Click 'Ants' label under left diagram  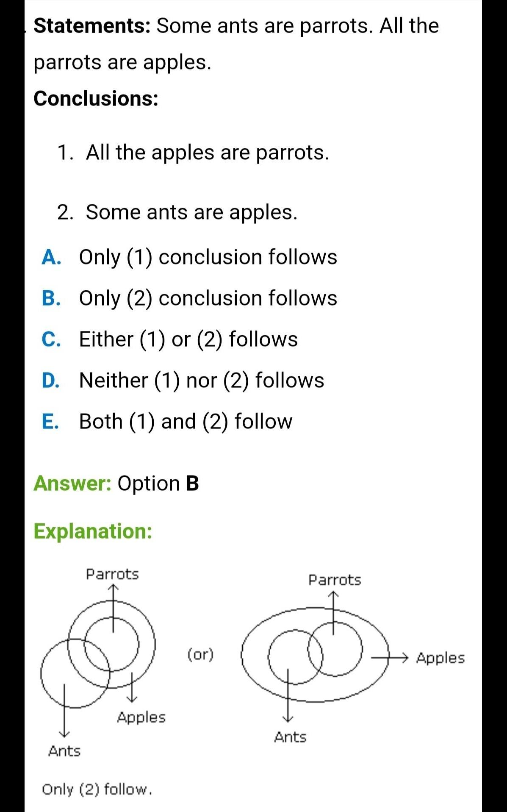64,751
